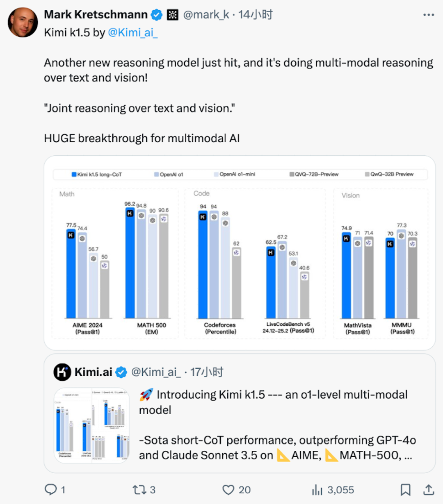This screenshot has height=504, width=443.
Task: Open quoted tweet's chart thumbnail
Action: [92, 425]
